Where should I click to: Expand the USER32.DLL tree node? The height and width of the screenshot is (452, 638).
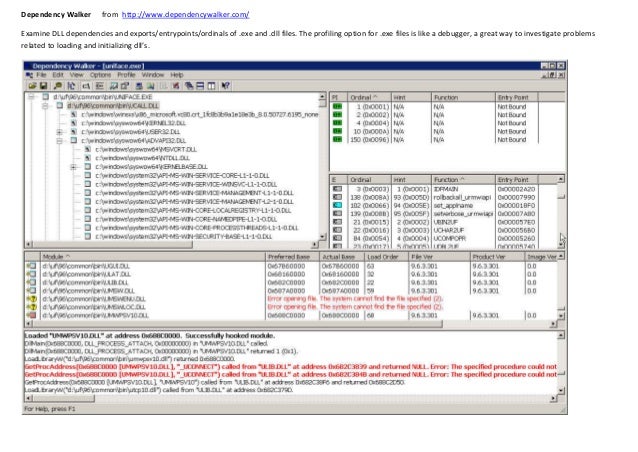pos(59,132)
